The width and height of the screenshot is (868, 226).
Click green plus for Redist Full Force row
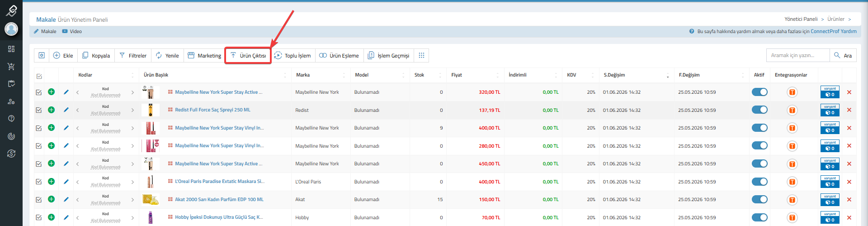coord(51,110)
